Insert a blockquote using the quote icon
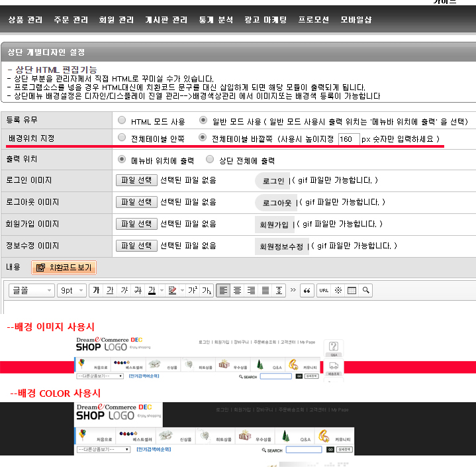The image size is (476, 467). 307,291
